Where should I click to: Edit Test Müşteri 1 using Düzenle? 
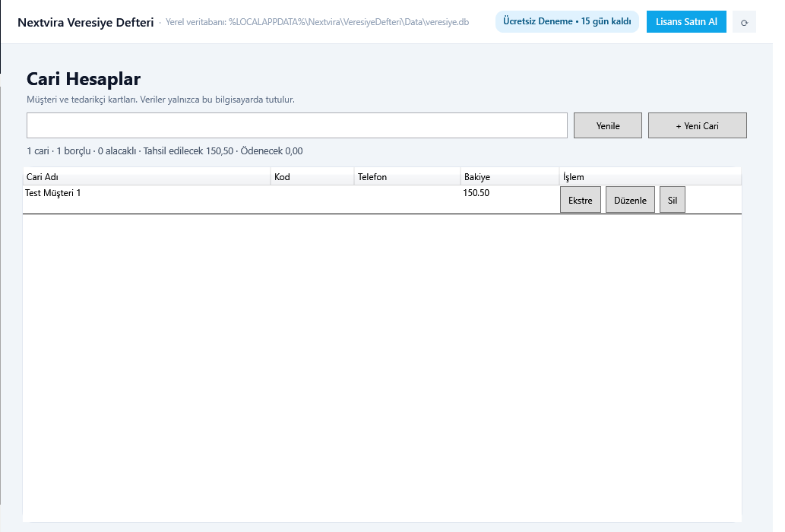coord(630,200)
